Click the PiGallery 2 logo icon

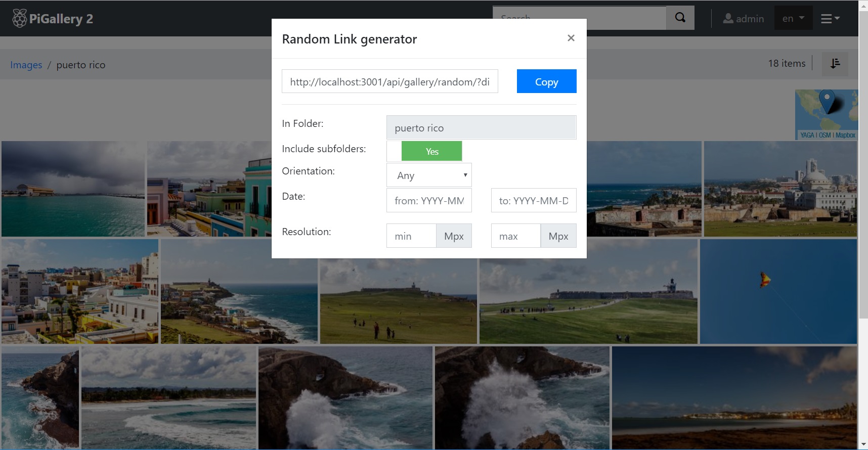[19, 19]
